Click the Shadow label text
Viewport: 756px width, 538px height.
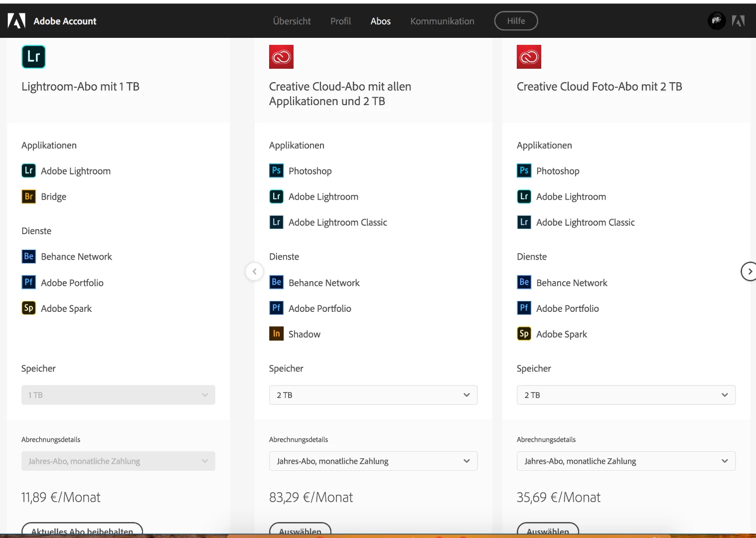(304, 334)
